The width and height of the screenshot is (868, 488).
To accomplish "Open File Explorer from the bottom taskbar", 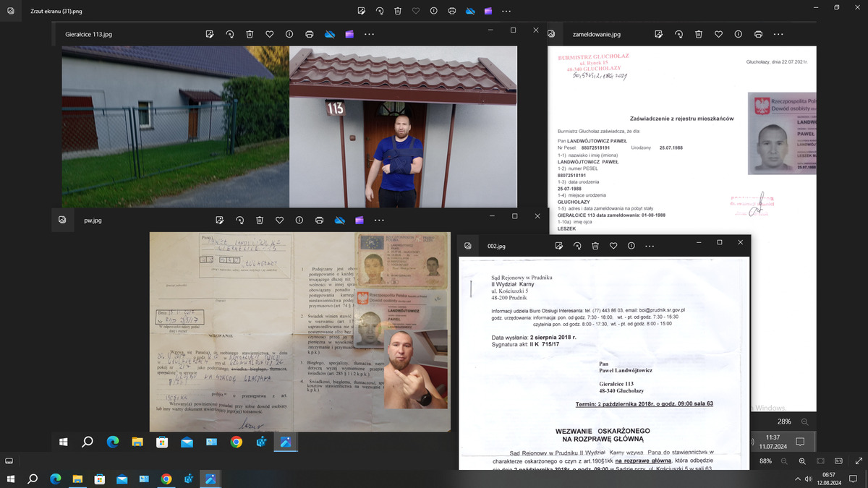I will [77, 479].
